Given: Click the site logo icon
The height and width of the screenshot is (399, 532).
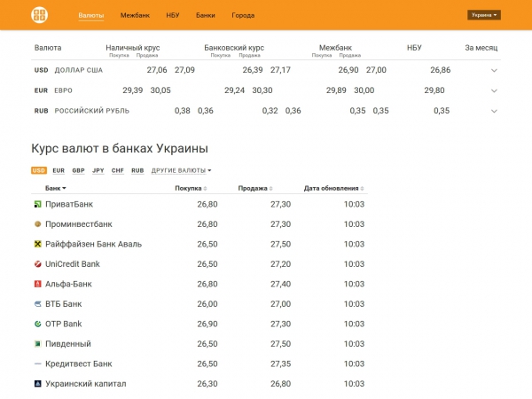Looking at the screenshot, I should coord(39,15).
